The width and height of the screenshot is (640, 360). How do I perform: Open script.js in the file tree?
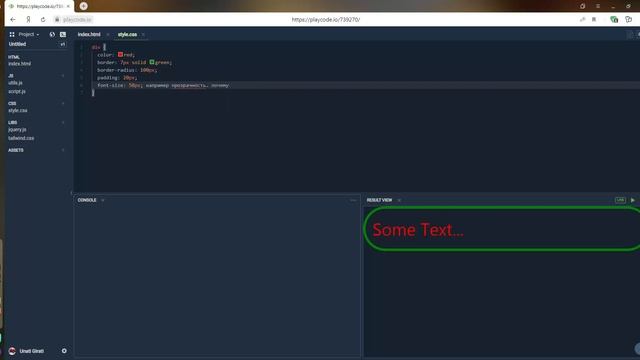click(17, 91)
